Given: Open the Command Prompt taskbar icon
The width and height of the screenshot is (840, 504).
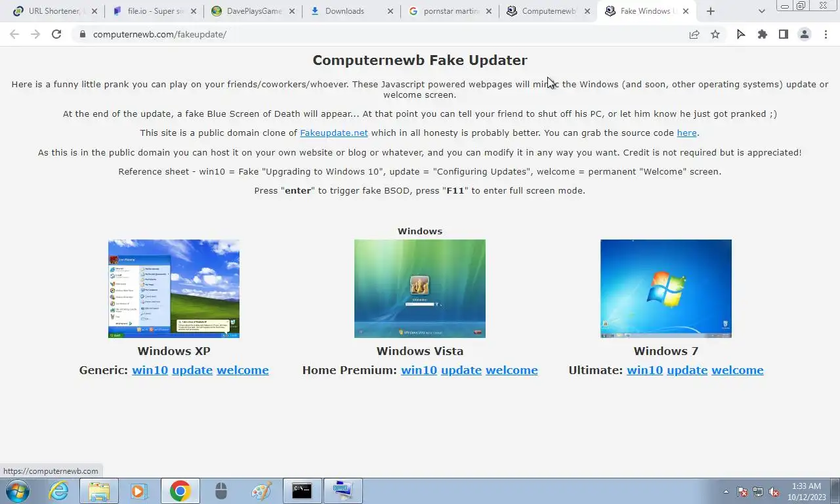Looking at the screenshot, I should 302,491.
